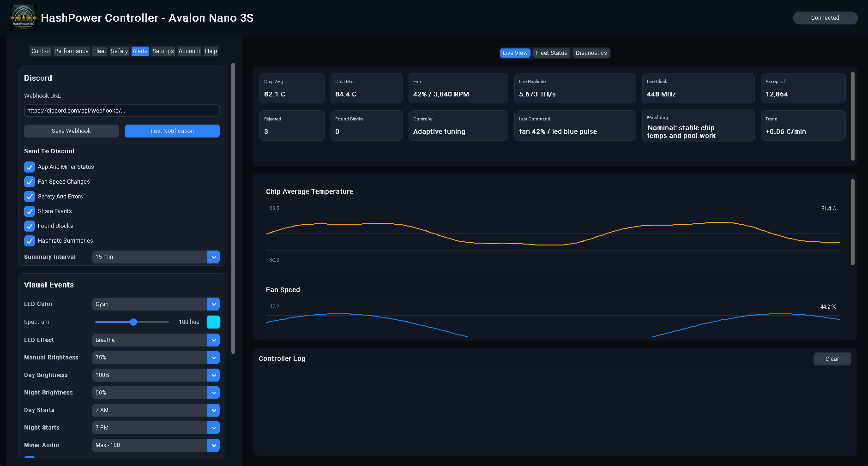Click the Controller Adaptive tuning card
The width and height of the screenshot is (868, 466).
[458, 125]
